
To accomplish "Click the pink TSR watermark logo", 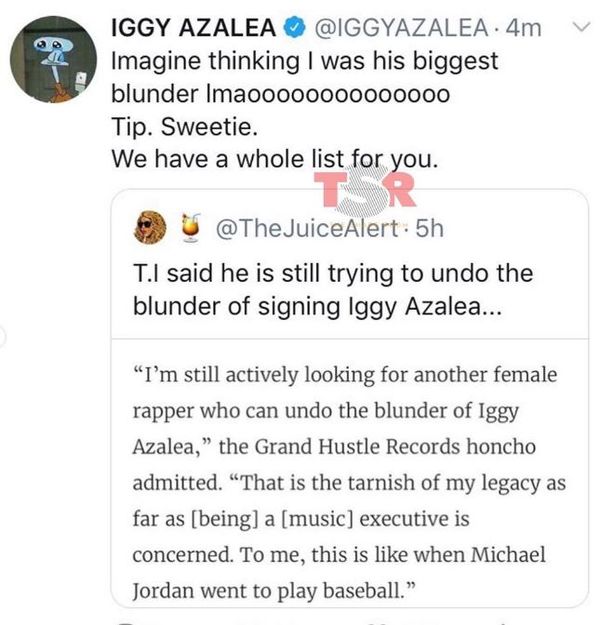I will point(364,189).
